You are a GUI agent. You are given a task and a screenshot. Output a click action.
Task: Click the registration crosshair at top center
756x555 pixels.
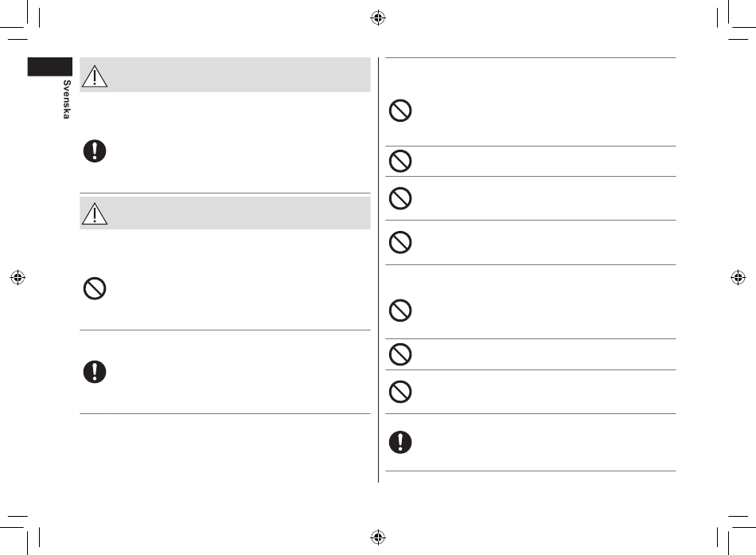point(378,18)
